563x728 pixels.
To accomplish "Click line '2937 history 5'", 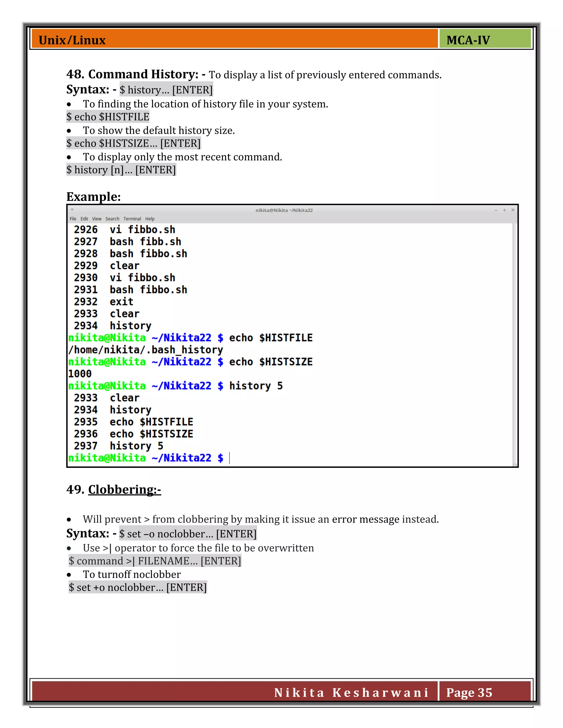I will click(118, 446).
